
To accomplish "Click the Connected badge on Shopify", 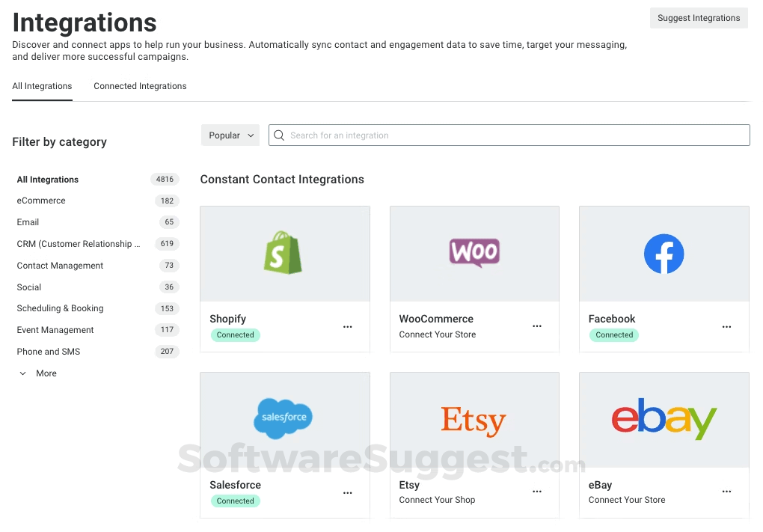I will [x=235, y=335].
